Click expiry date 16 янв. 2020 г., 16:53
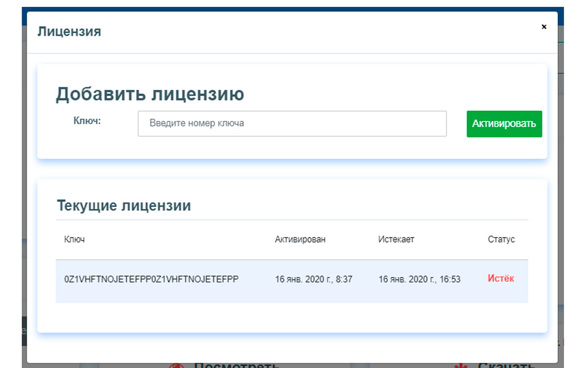Screen dimensions: 588x368 (419, 279)
